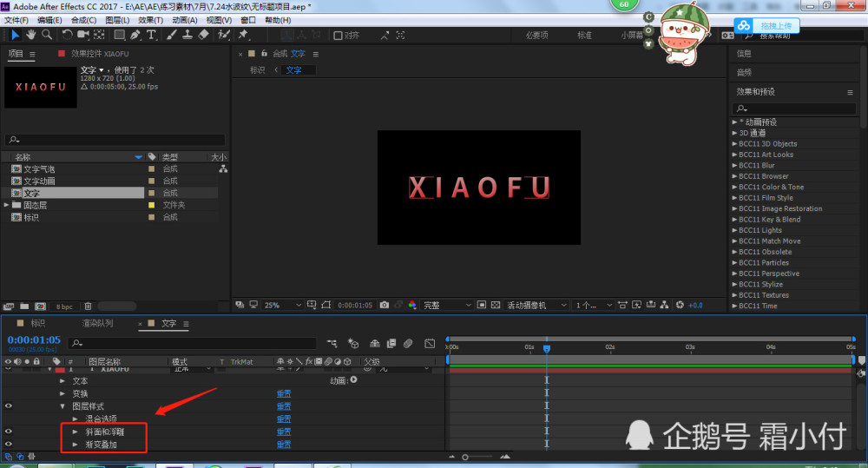
Task: Select the Hand tool
Action: tap(31, 35)
